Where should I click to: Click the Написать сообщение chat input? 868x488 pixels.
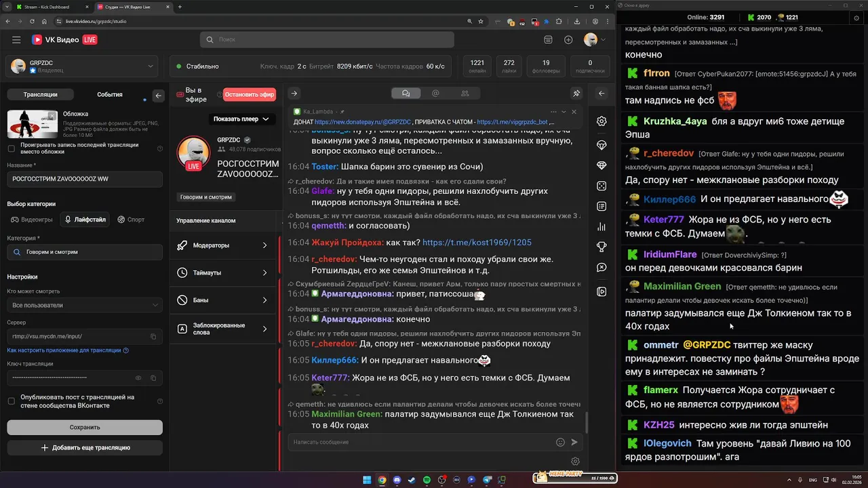[420, 442]
